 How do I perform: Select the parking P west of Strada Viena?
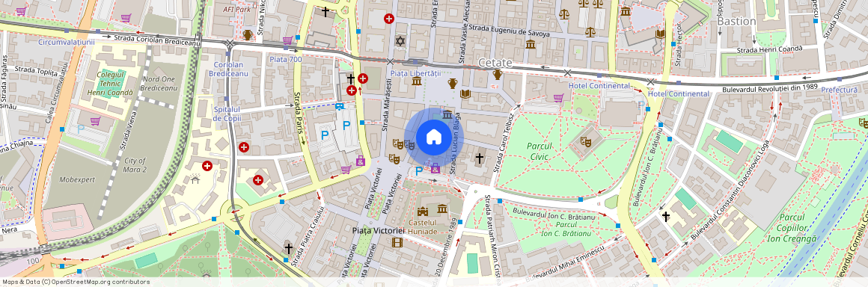tap(81, 129)
